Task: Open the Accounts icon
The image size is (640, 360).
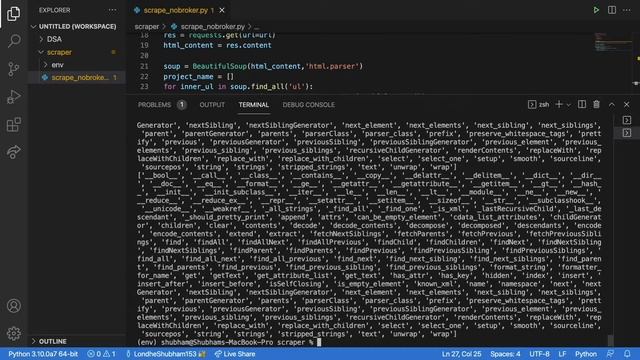Action: 13,306
